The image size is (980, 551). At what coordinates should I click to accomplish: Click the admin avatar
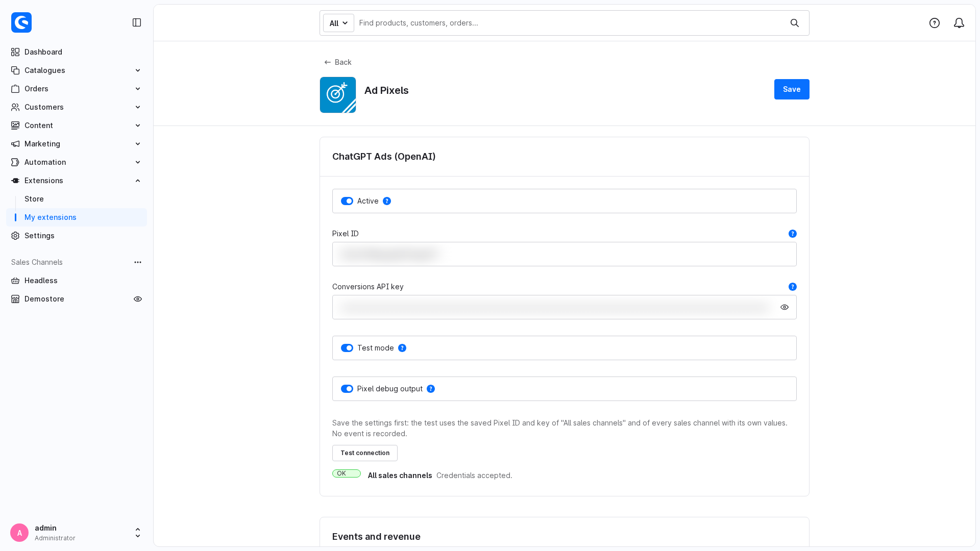click(19, 533)
